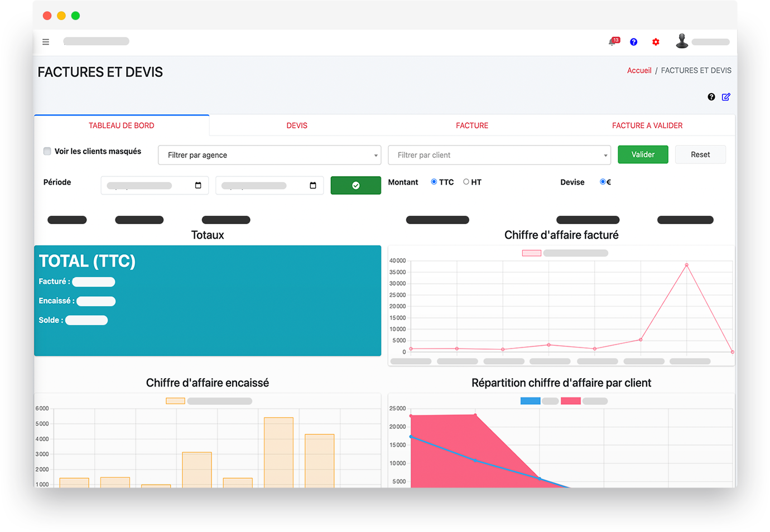Expand the 'Filtrer par agence' dropdown

(x=269, y=155)
